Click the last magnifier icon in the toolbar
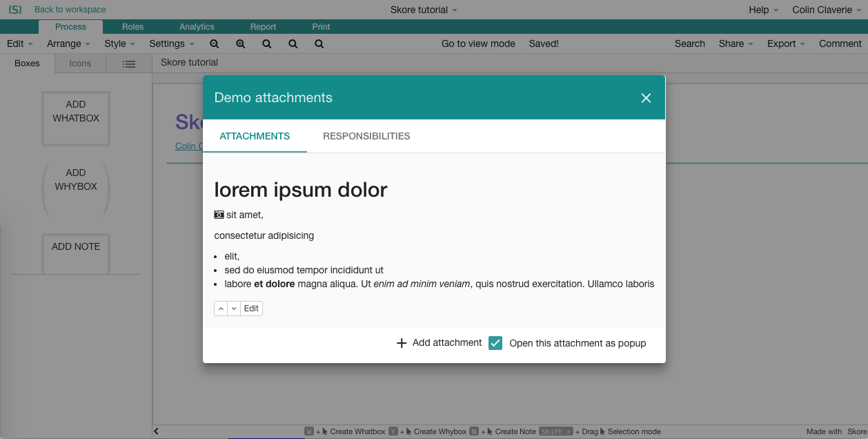 (319, 43)
